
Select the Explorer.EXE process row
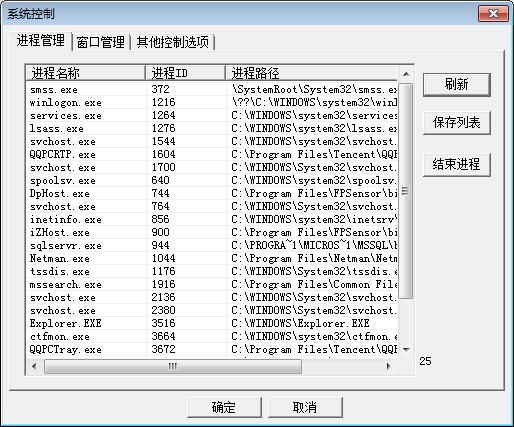point(212,323)
